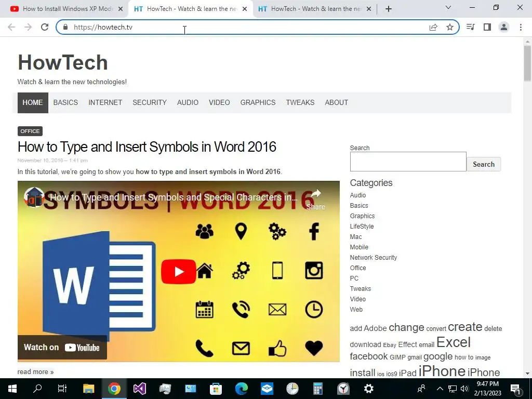Open Microsoft Edge from taskbar
The height and width of the screenshot is (399, 532).
point(241,389)
